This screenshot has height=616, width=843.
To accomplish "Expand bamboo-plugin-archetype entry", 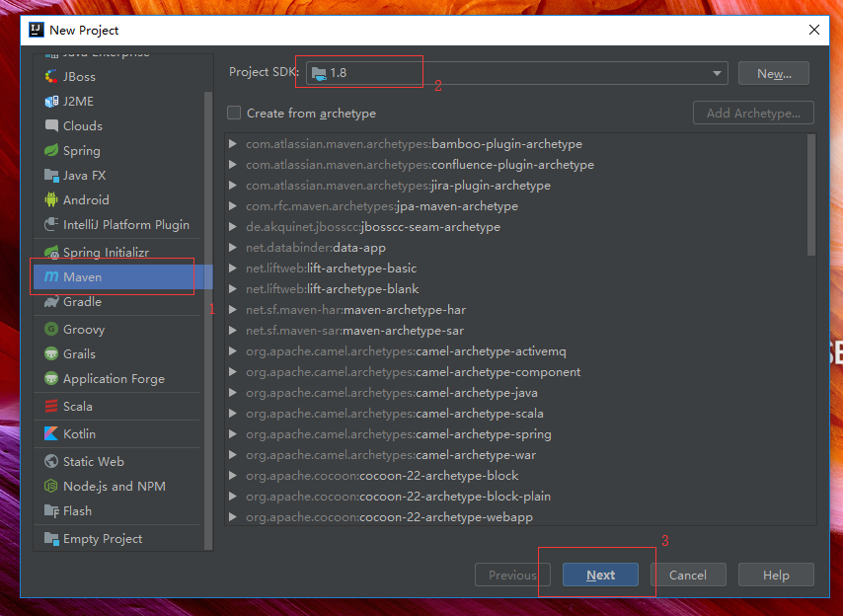I will coord(233,143).
